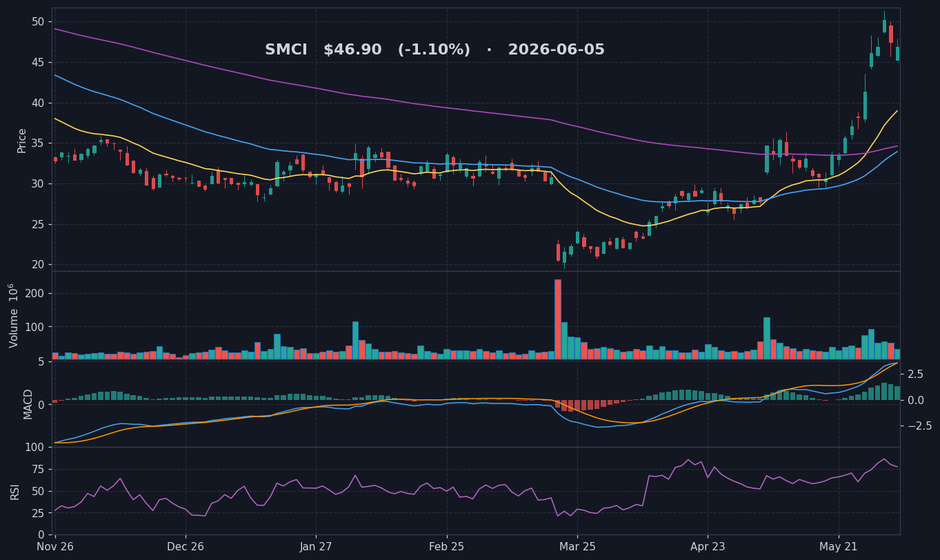This screenshot has width=940, height=560.
Task: Click the price axis value 40
Action: pos(38,103)
